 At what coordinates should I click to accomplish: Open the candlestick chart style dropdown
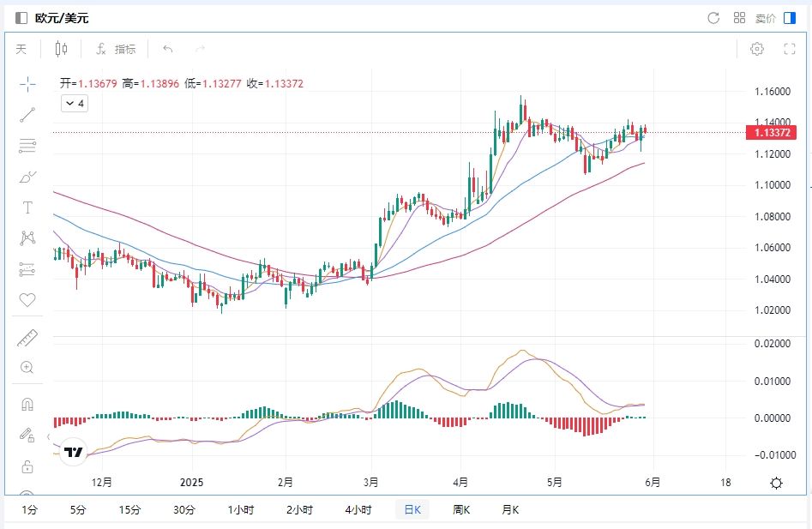click(61, 49)
